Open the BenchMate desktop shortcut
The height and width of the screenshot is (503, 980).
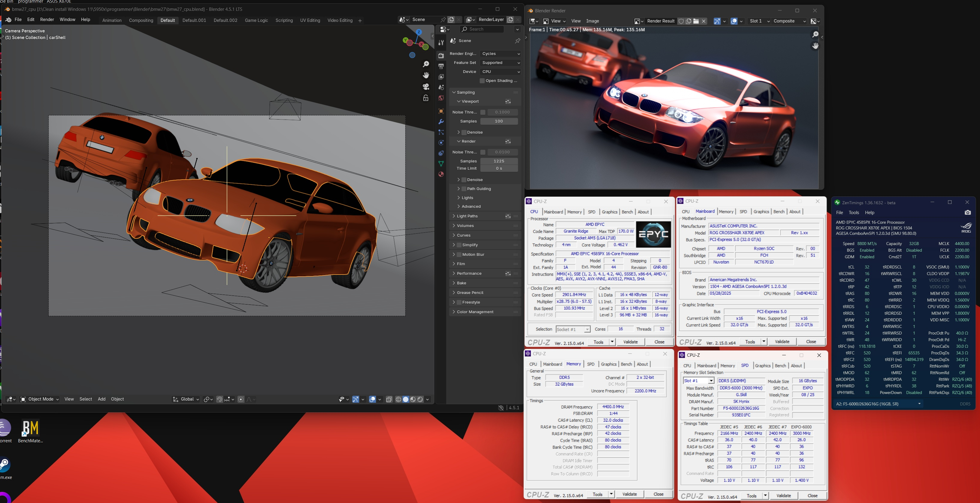tap(30, 432)
